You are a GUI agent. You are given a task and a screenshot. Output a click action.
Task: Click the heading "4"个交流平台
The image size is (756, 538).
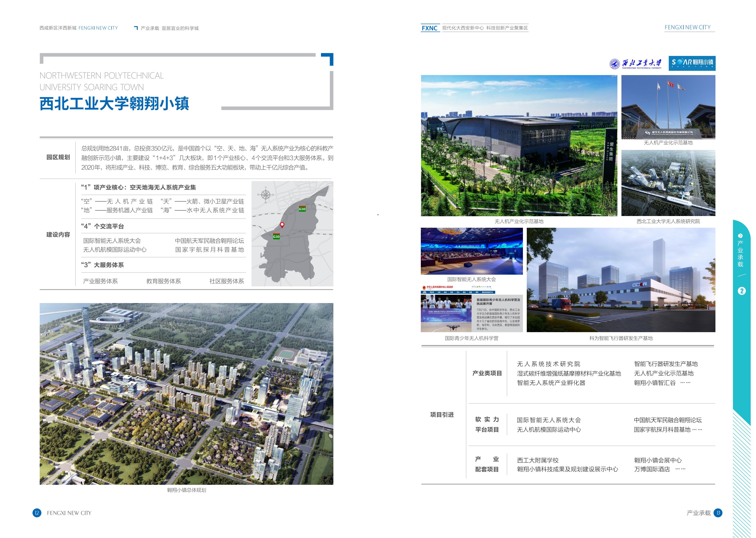click(102, 226)
